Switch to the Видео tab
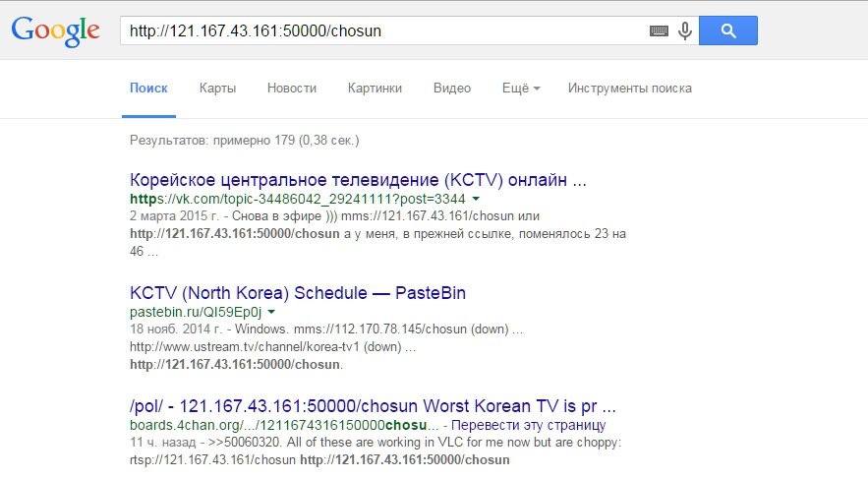This screenshot has height=479, width=868. click(452, 89)
